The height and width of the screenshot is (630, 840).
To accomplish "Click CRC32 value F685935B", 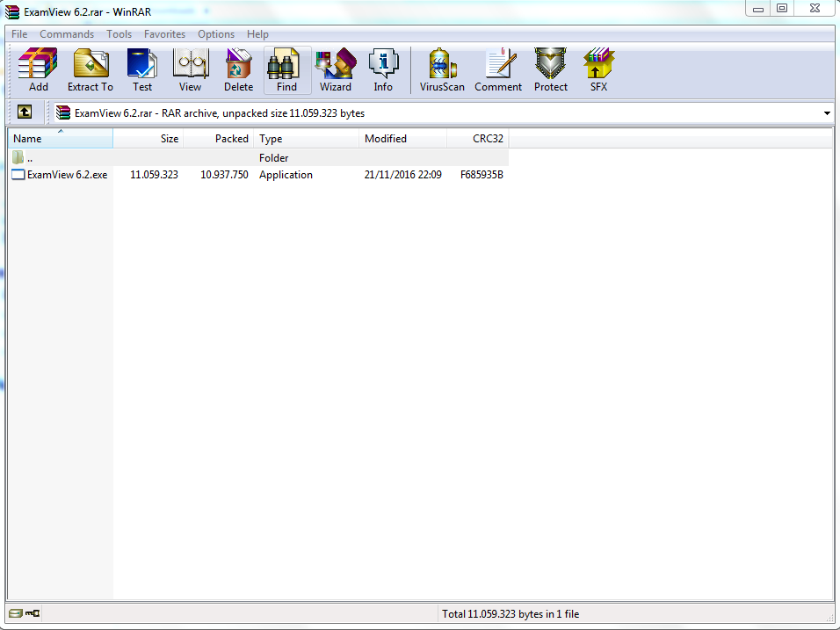I will (x=482, y=175).
